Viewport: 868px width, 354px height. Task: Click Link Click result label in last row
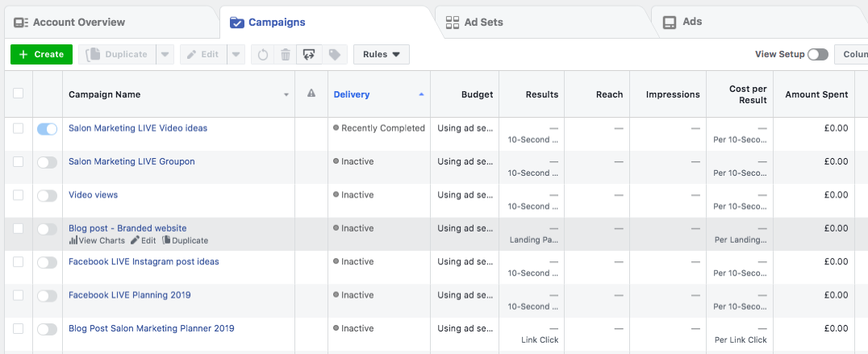(x=540, y=339)
